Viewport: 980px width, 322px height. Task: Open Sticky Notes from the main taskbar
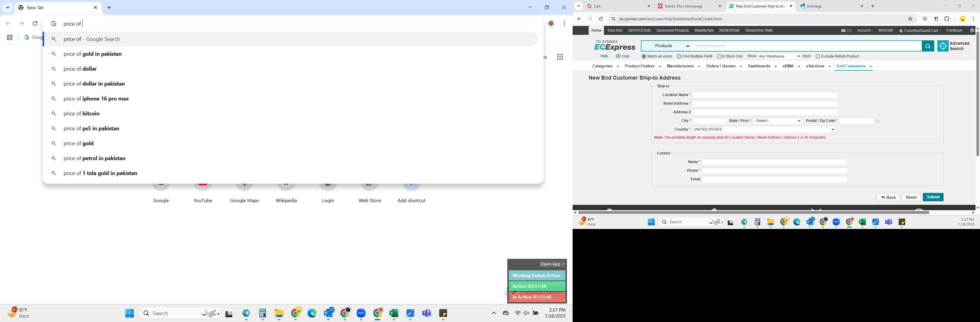click(443, 313)
